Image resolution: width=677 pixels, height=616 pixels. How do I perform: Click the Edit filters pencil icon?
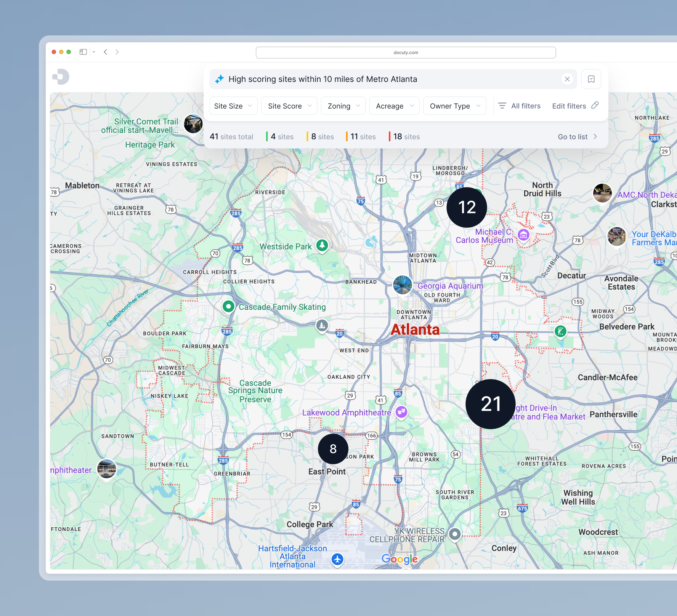(595, 106)
